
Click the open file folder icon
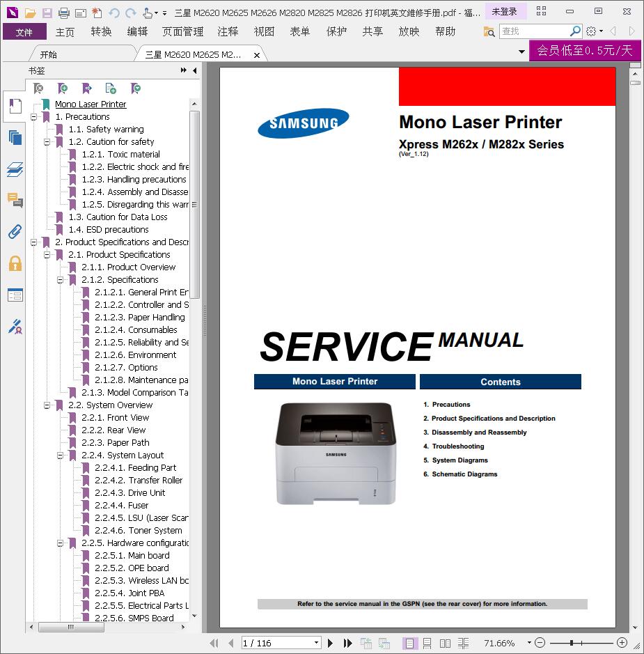click(30, 13)
